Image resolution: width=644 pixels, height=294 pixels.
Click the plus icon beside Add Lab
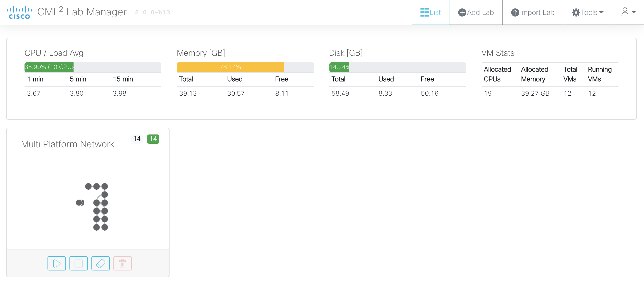point(462,13)
